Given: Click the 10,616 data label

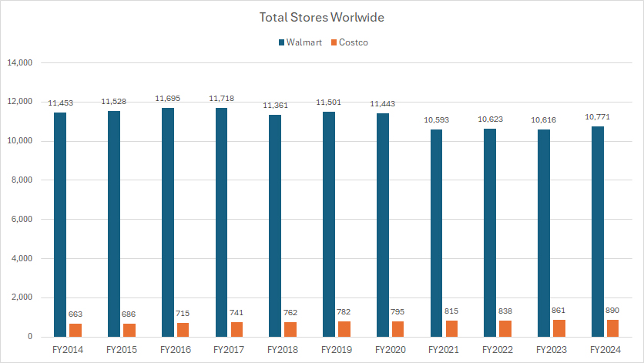Looking at the screenshot, I should tap(543, 120).
